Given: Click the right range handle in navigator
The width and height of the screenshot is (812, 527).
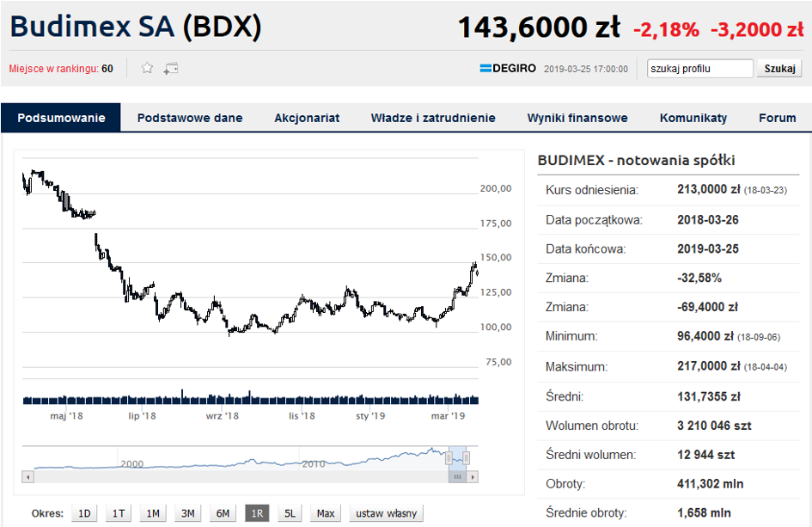Looking at the screenshot, I should tap(466, 457).
